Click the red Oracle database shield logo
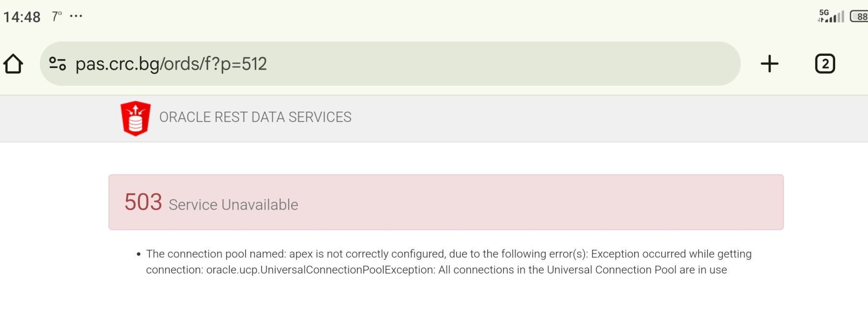This screenshot has width=868, height=328. click(135, 118)
